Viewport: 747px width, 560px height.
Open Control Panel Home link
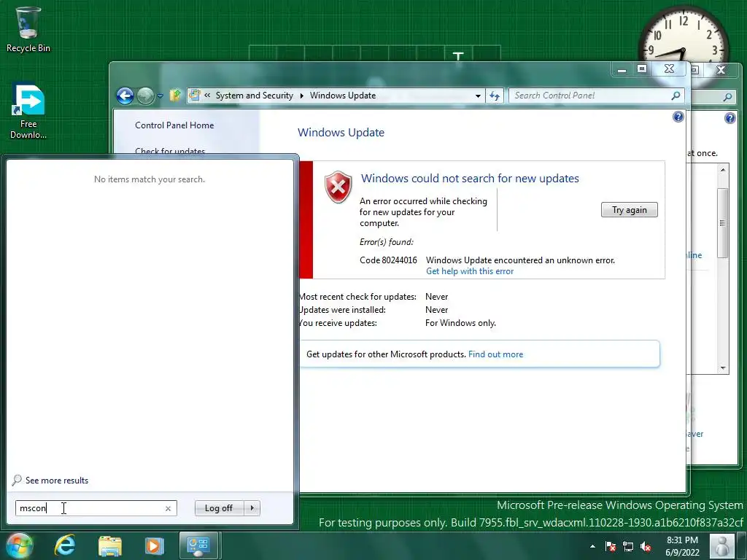[x=174, y=125]
